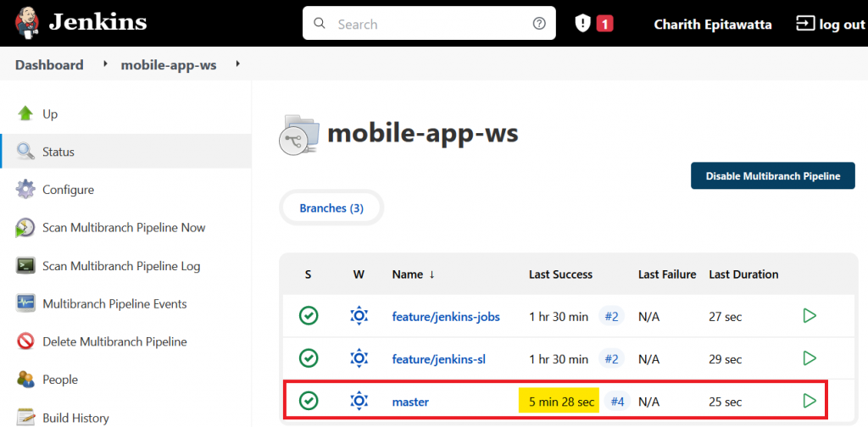Sort by the Last Failure column header
The image size is (868, 427).
tap(667, 274)
